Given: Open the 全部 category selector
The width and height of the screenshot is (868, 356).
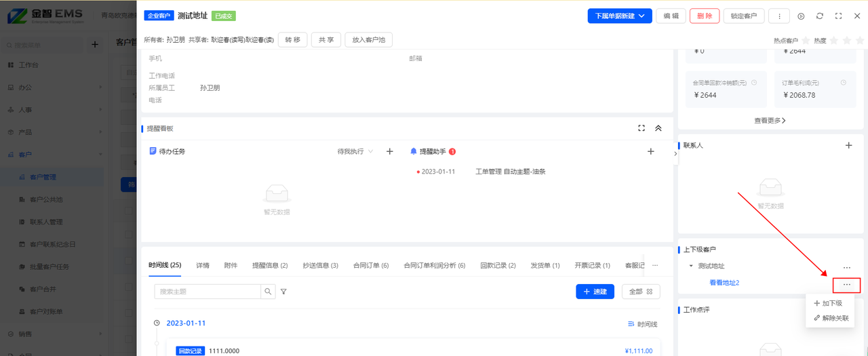Looking at the screenshot, I should coord(641,292).
